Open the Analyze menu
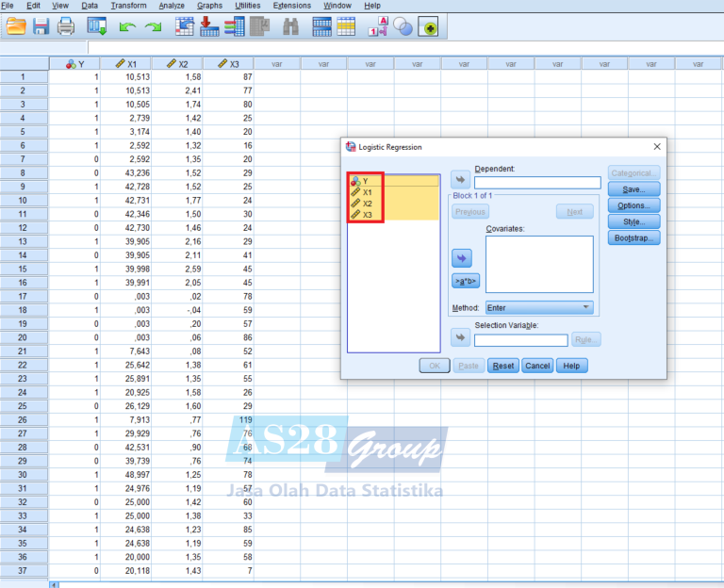 (x=172, y=6)
